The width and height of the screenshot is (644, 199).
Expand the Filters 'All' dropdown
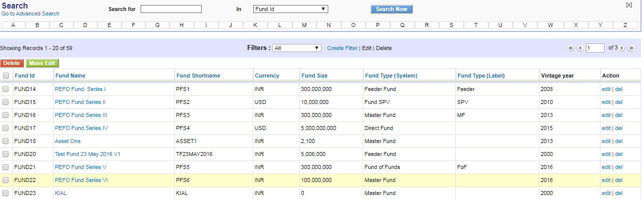[297, 48]
